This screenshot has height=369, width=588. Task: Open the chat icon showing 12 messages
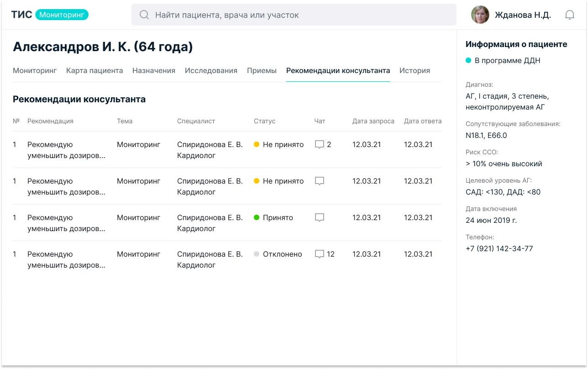coord(320,254)
